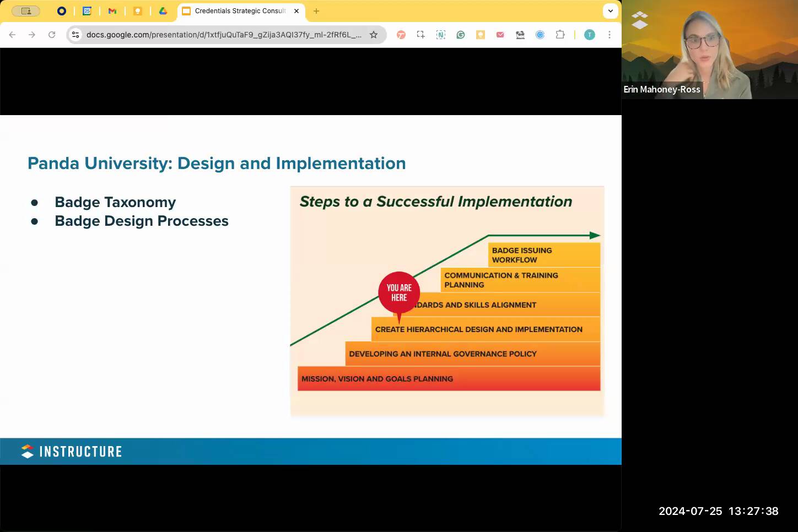Click the YOU ARE HERE marker
The width and height of the screenshot is (798, 532).
(399, 292)
